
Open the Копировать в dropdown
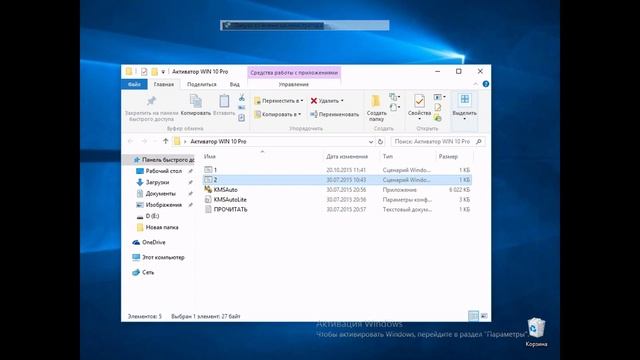coord(278,115)
